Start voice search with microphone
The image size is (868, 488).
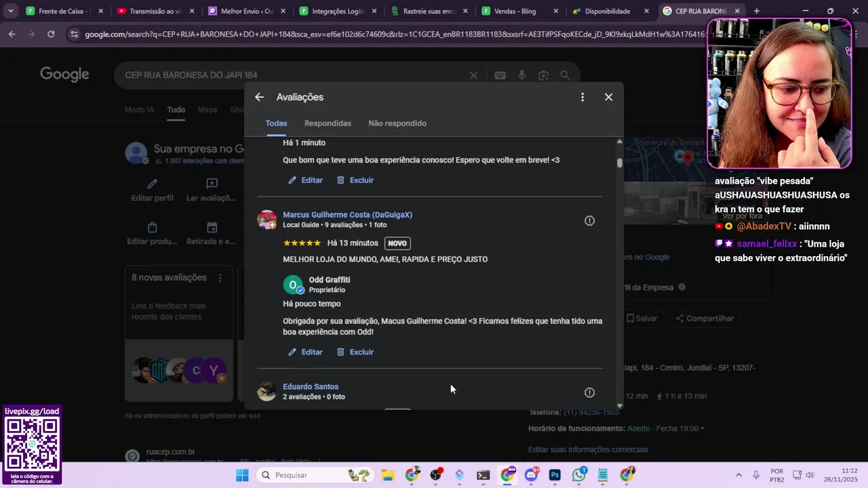(x=521, y=75)
